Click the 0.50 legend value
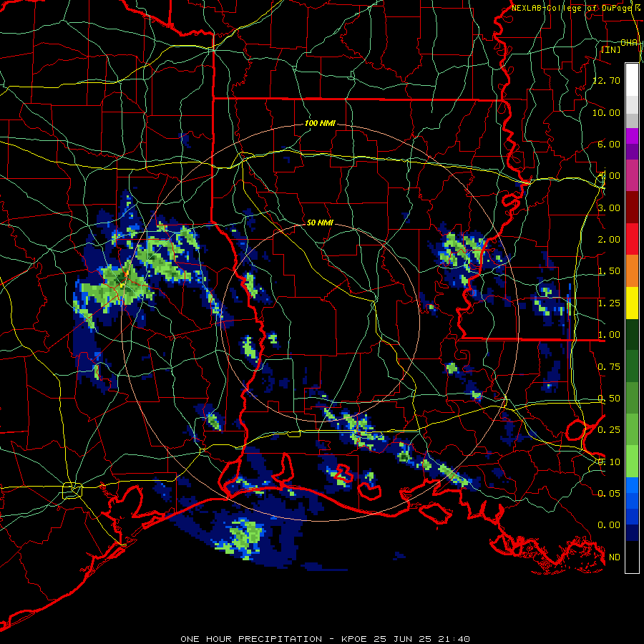 tap(609, 399)
